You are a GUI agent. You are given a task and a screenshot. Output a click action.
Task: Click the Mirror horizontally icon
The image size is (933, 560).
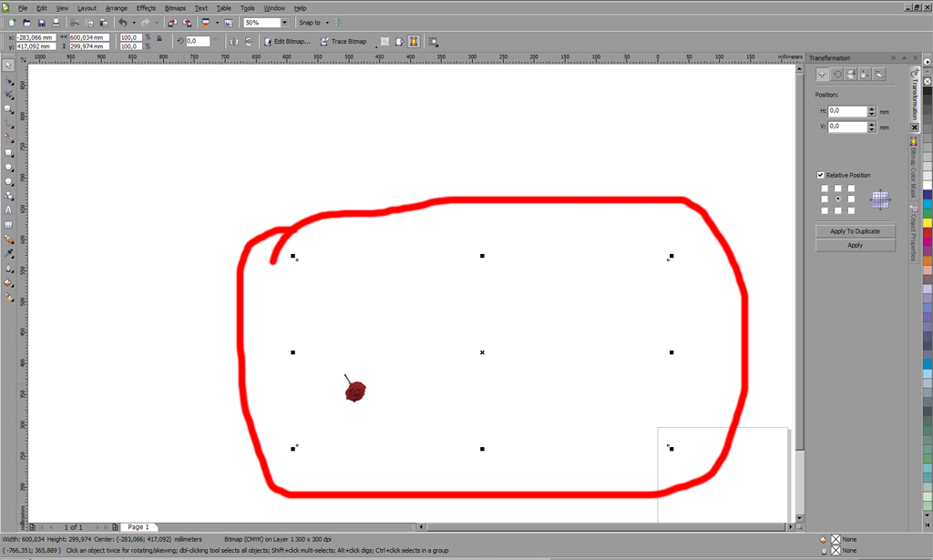[x=234, y=42]
